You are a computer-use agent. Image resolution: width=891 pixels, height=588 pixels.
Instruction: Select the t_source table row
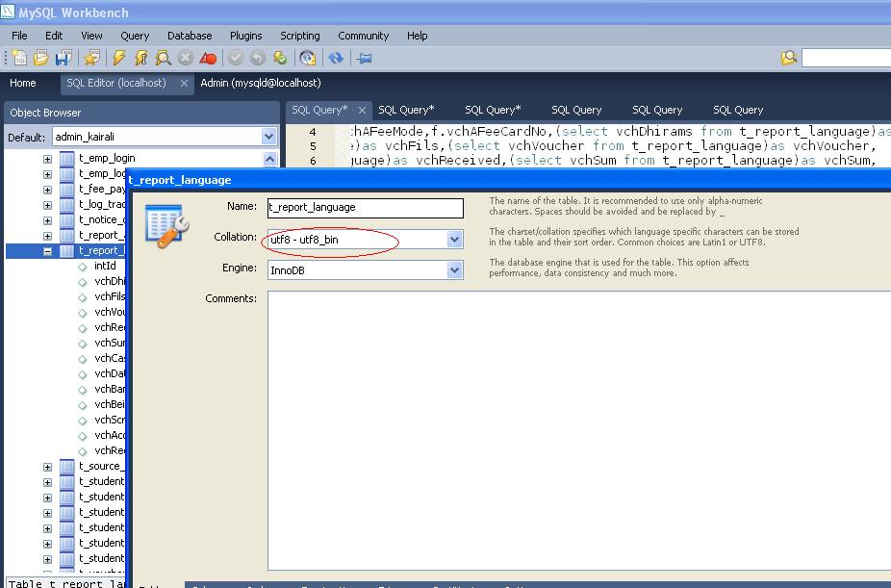[x=100, y=467]
